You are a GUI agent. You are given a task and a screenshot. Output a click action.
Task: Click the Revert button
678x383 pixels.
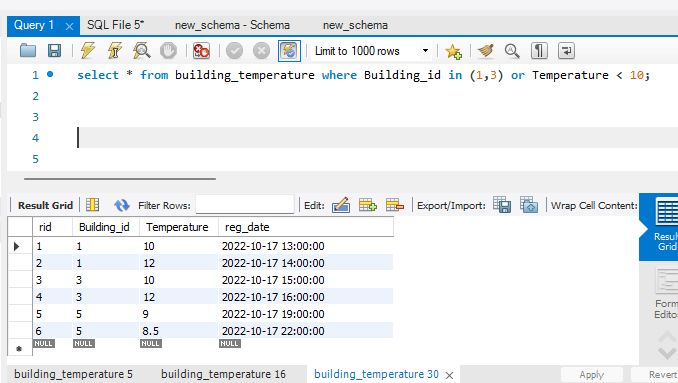[x=657, y=374]
